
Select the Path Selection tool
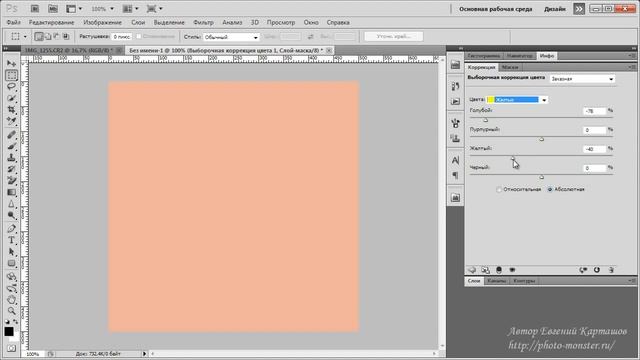(x=11, y=252)
